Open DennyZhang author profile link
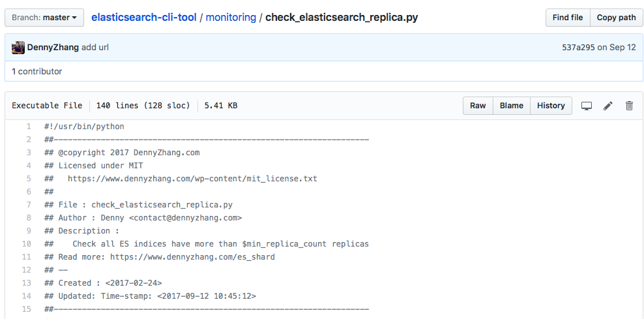The image size is (644, 319). click(x=53, y=47)
